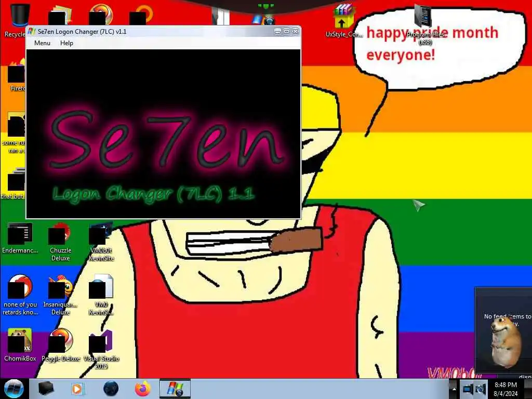Open the Menu item in Se7en Logon Changer
This screenshot has width=532, height=399.
coord(42,43)
